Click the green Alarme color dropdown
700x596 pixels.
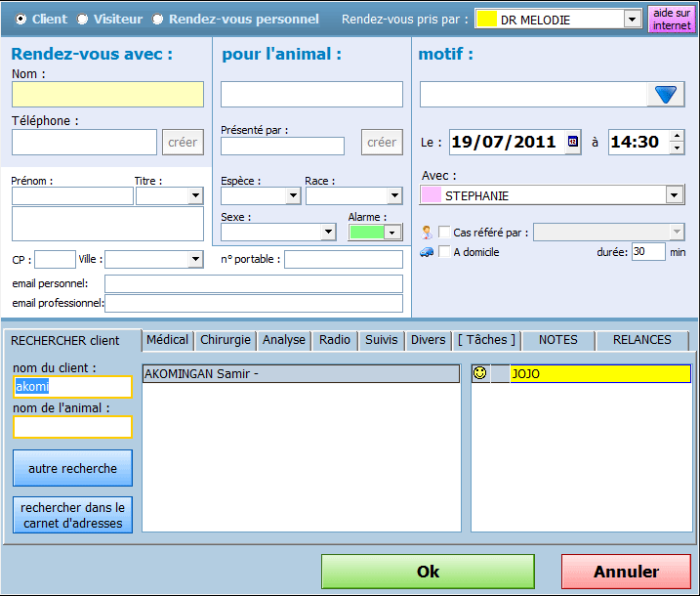tap(391, 233)
